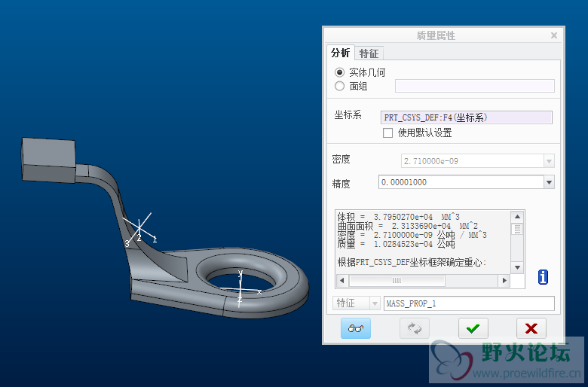Click the 密度 value field 2.710000e-09
The height and width of the screenshot is (387, 588).
point(473,161)
